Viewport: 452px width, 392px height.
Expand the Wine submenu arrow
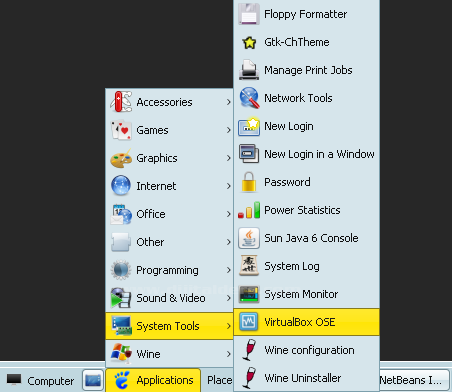tap(228, 354)
